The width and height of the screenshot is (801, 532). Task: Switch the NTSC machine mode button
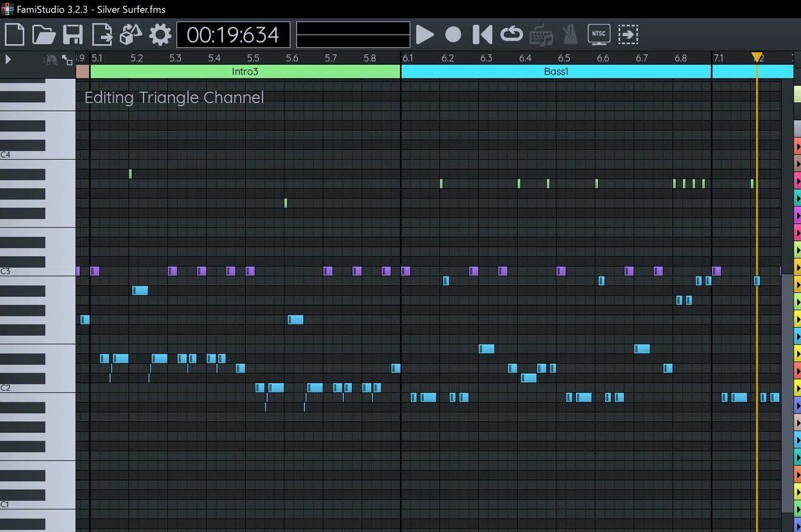598,34
